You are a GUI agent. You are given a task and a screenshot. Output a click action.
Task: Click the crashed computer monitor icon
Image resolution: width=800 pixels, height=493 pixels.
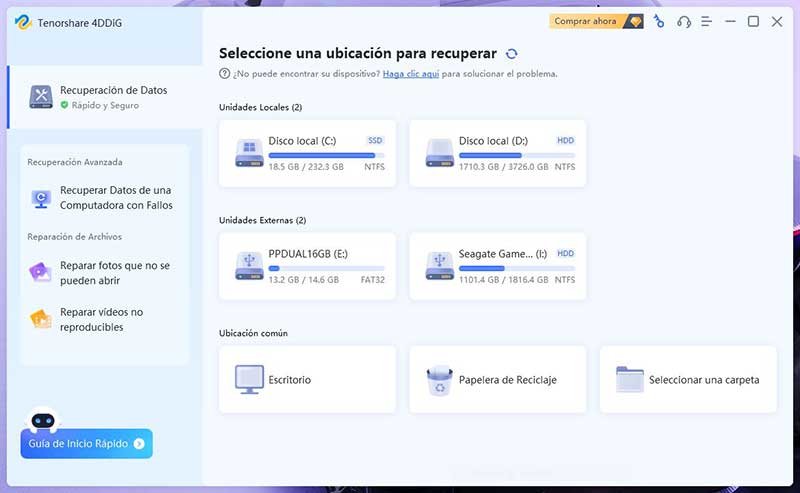tap(41, 199)
